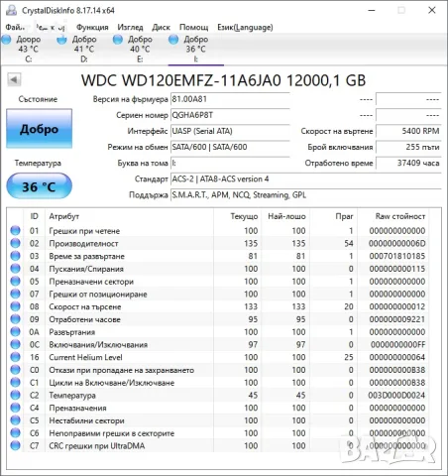Click status orb for 08 Скорост на търсене
The image size is (448, 476).
click(15, 306)
